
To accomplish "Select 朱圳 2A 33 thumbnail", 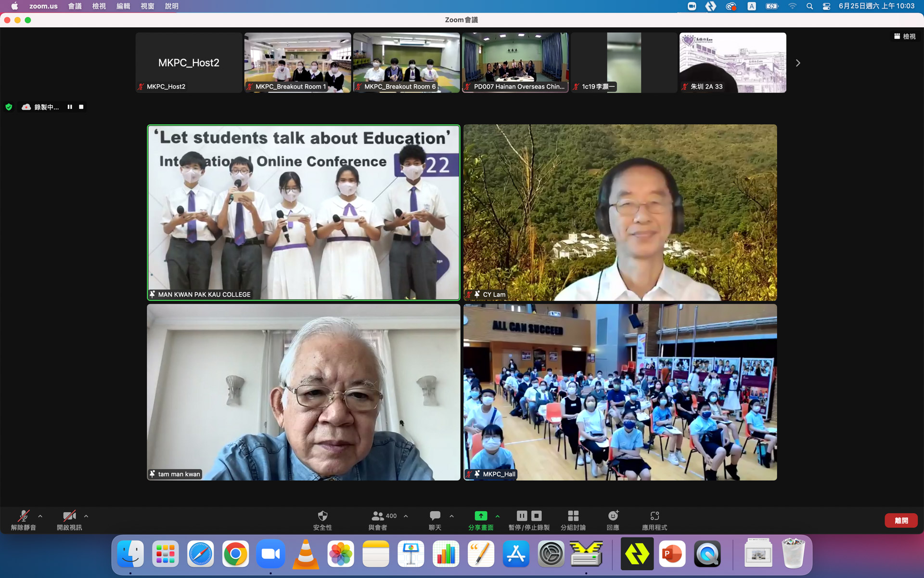I will (x=732, y=63).
